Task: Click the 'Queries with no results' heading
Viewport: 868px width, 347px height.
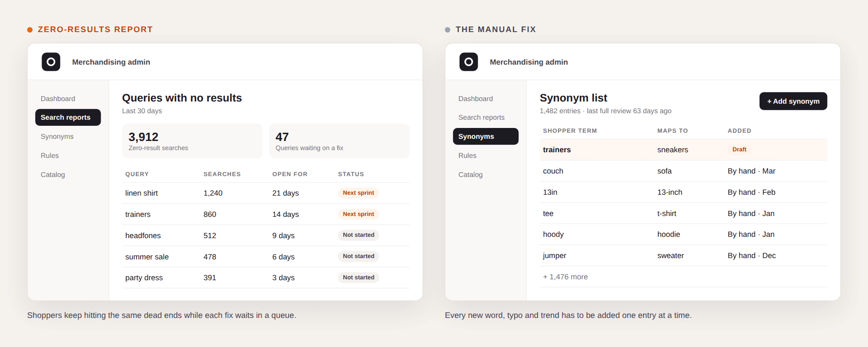Action: tap(182, 98)
